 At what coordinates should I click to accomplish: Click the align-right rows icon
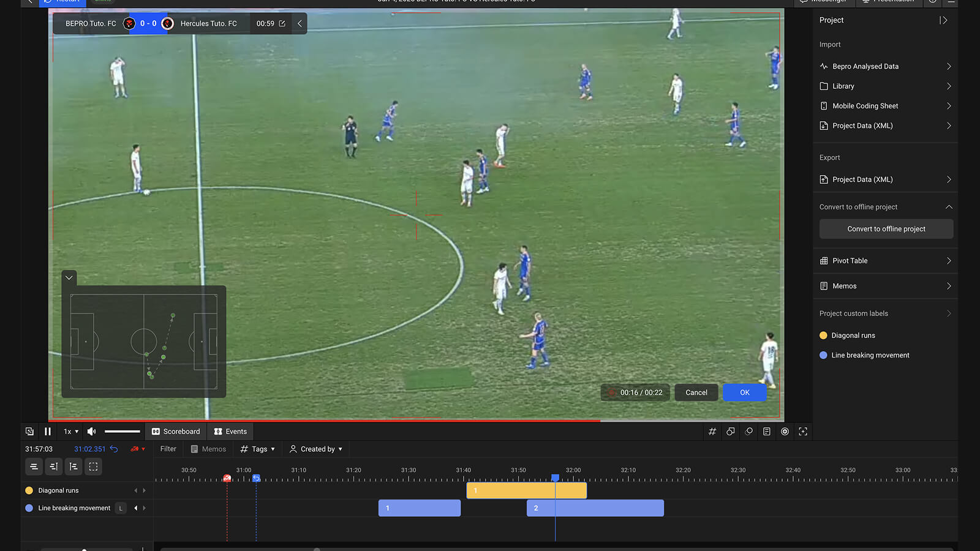coord(54,467)
